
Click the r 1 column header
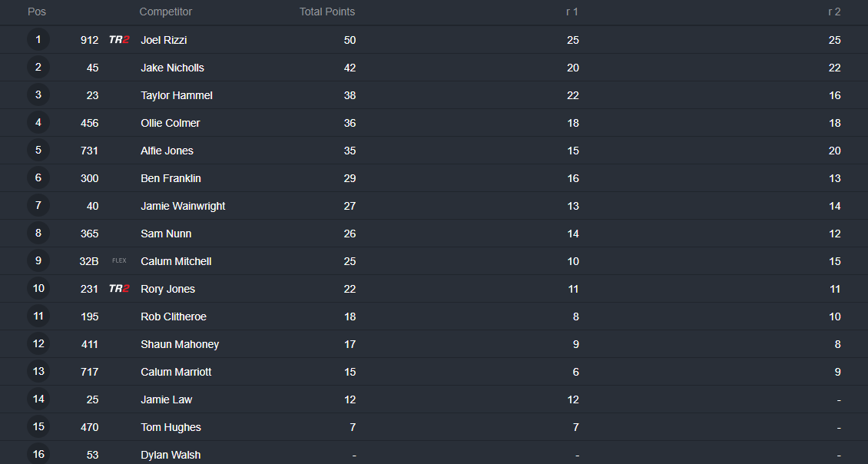click(x=571, y=12)
